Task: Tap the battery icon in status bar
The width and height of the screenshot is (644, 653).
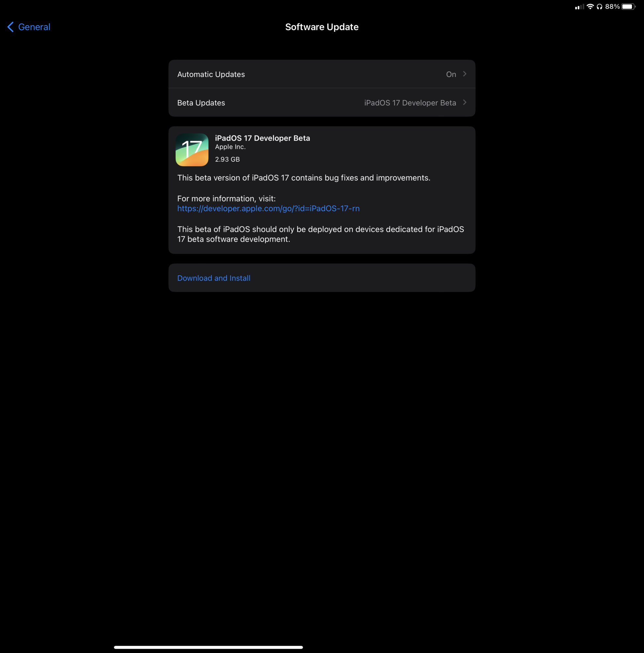Action: 628,7
